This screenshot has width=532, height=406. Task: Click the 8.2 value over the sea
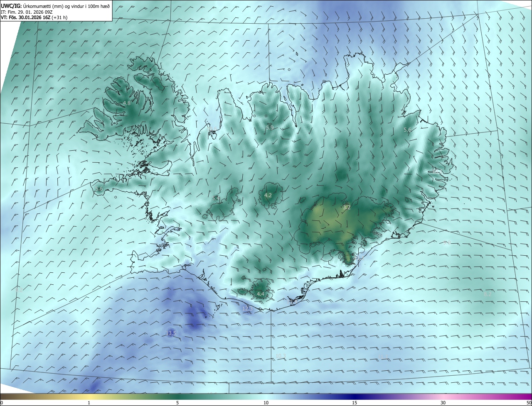[488, 294]
